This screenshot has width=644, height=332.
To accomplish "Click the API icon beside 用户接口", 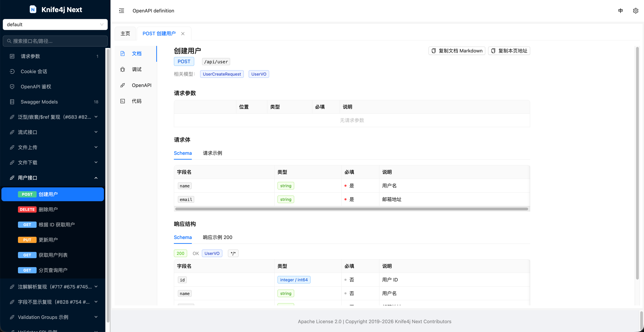I will 12,178.
